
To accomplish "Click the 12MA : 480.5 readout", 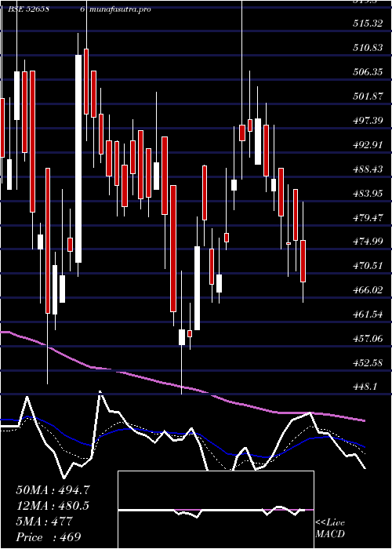I will (53, 506).
